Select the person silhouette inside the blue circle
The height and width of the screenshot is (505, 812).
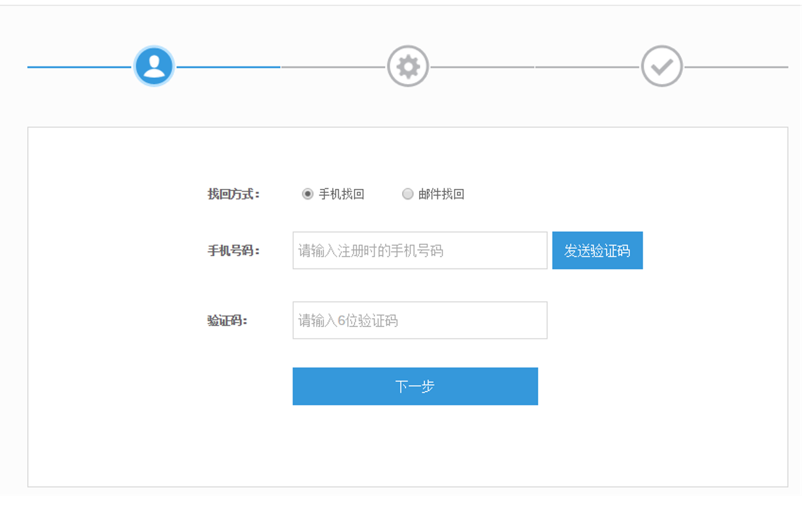(x=154, y=66)
